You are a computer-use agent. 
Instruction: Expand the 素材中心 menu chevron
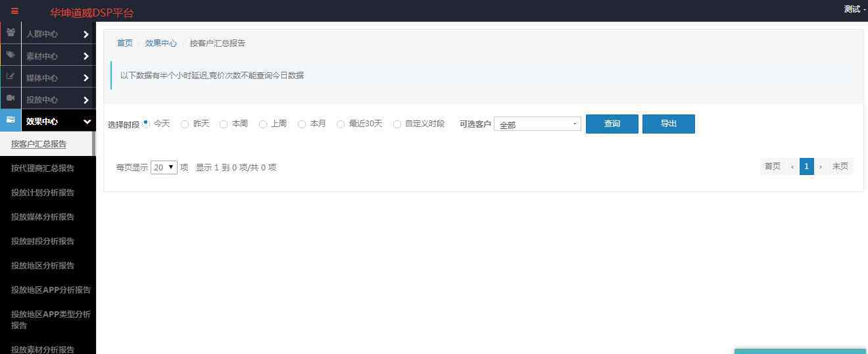pyautogui.click(x=86, y=56)
